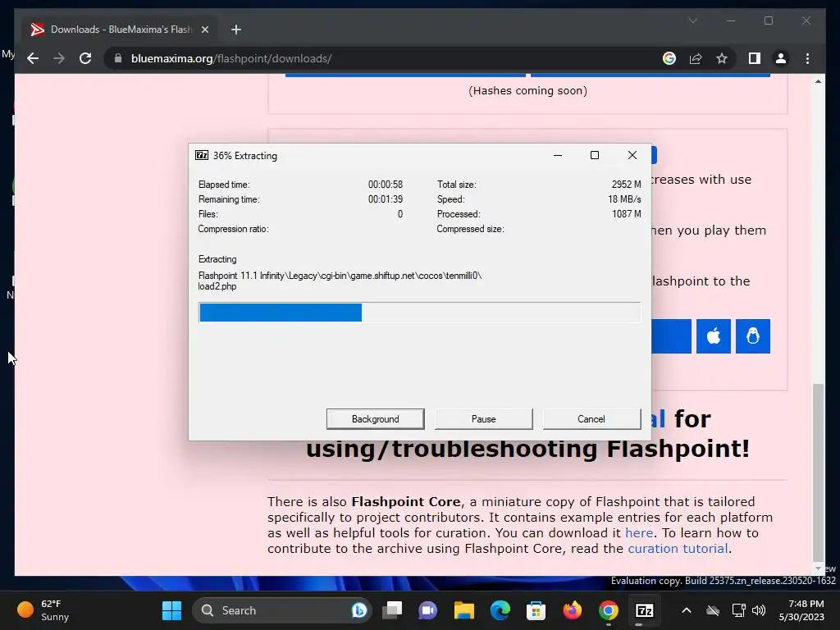Image resolution: width=840 pixels, height=630 pixels.
Task: Click the '(Hashes coming soon)' text
Action: pos(527,91)
